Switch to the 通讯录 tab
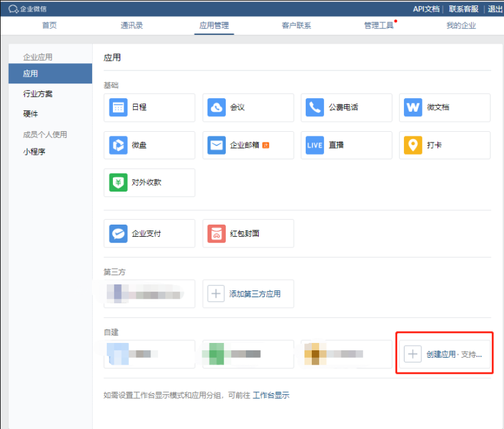This screenshot has width=504, height=429. pos(132,26)
